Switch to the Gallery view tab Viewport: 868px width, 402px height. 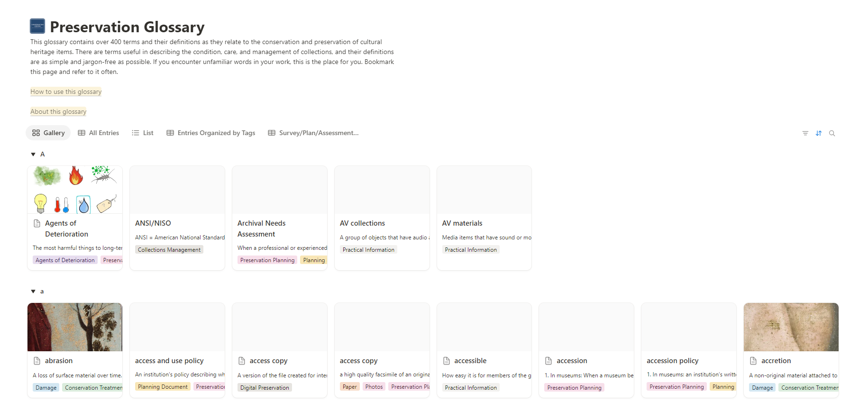(x=48, y=133)
